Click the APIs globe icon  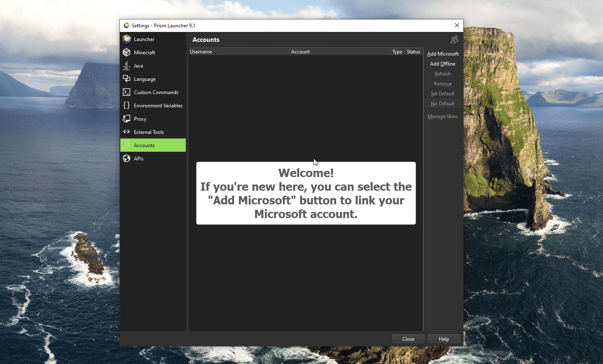[126, 158]
